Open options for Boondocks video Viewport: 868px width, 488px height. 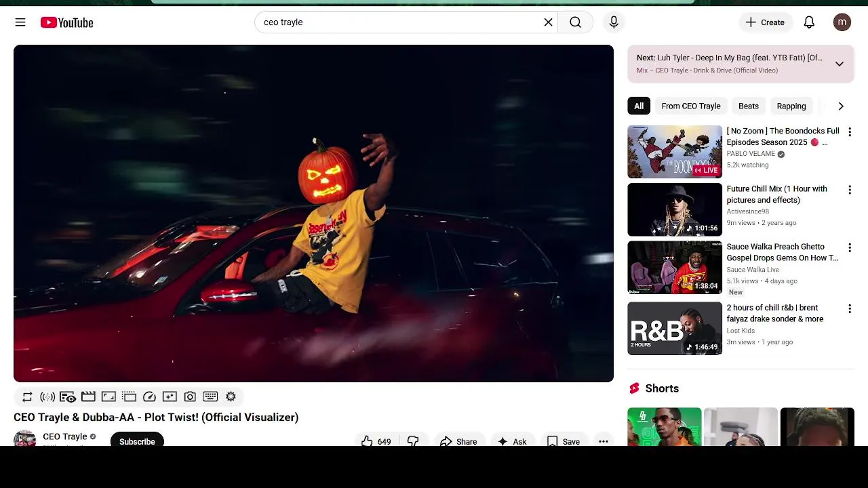click(x=849, y=132)
